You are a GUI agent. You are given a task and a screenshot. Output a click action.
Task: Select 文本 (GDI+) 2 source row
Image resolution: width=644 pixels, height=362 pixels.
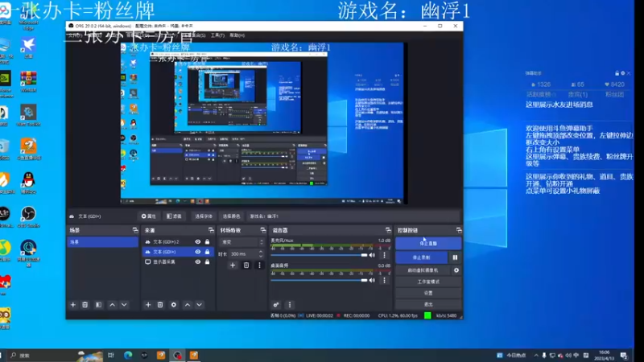[x=178, y=242]
